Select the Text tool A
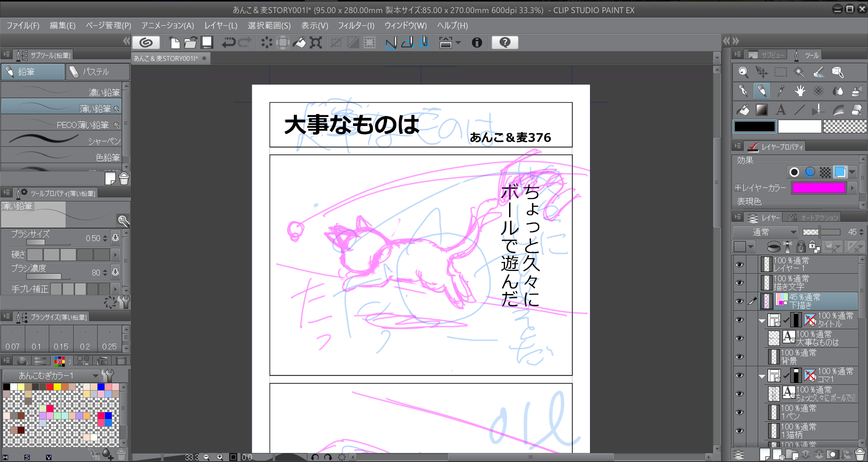This screenshot has width=868, height=462. click(781, 110)
